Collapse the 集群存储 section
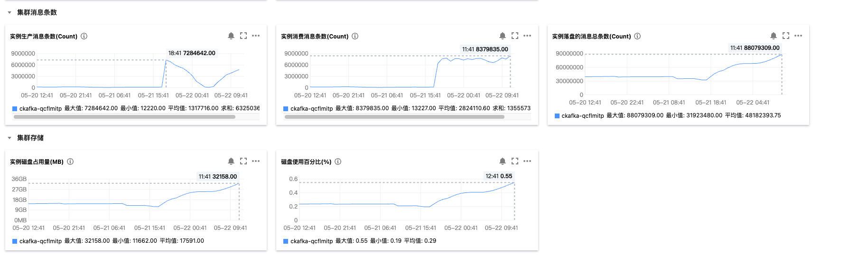The width and height of the screenshot is (868, 257). [9, 138]
